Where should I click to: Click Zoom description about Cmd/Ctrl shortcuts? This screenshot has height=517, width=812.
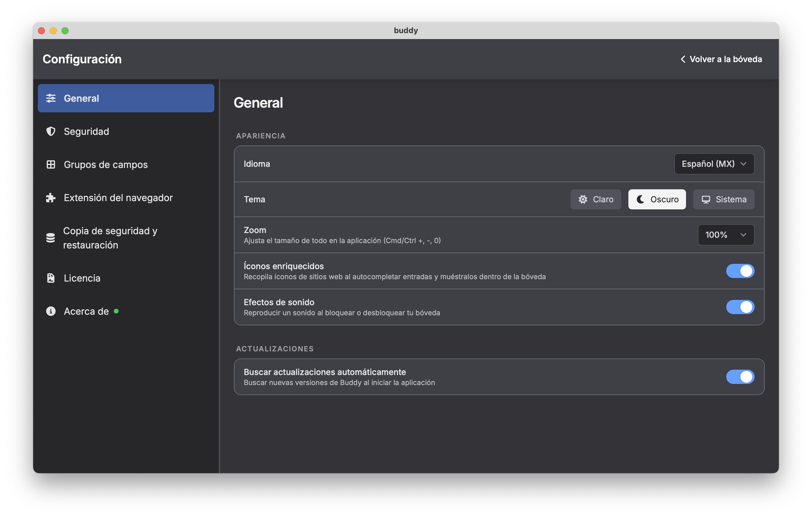[342, 240]
